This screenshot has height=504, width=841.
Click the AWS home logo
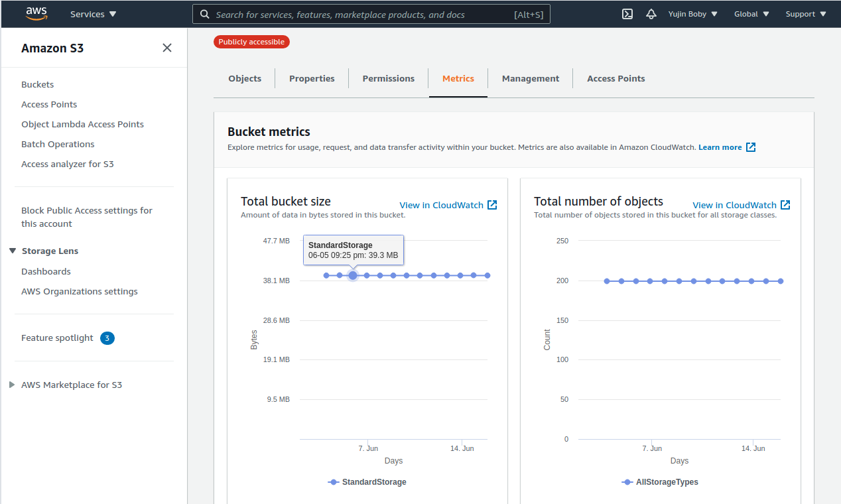[x=36, y=13]
